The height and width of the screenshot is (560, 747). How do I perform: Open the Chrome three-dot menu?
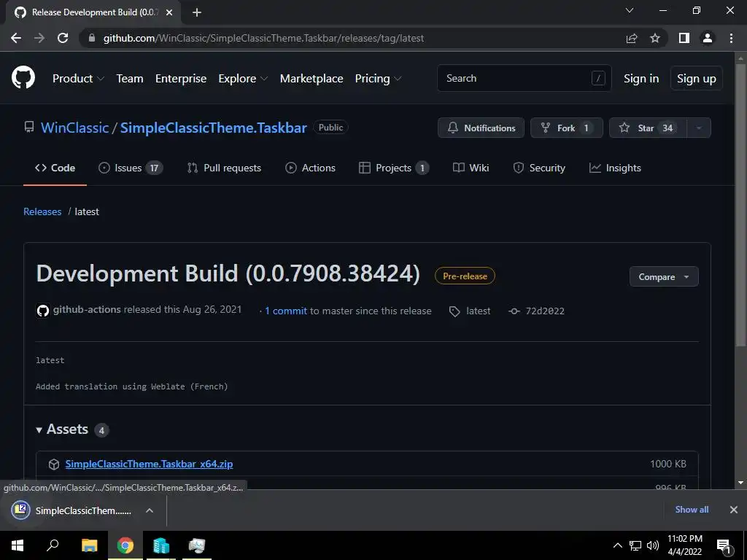tap(731, 38)
